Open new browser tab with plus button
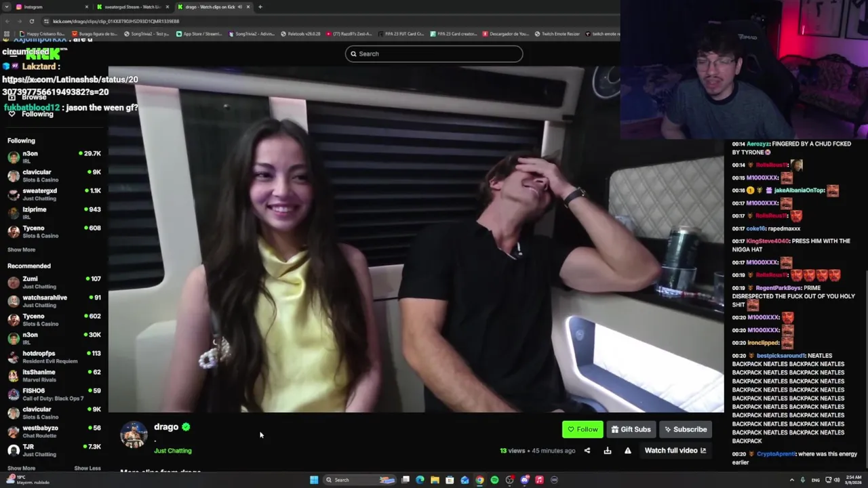The height and width of the screenshot is (488, 868). (260, 7)
